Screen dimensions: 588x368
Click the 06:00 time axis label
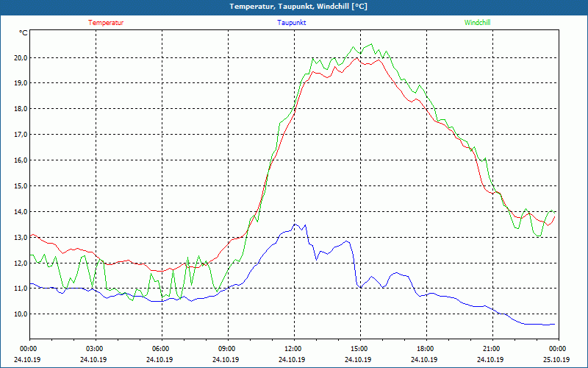pyautogui.click(x=162, y=349)
